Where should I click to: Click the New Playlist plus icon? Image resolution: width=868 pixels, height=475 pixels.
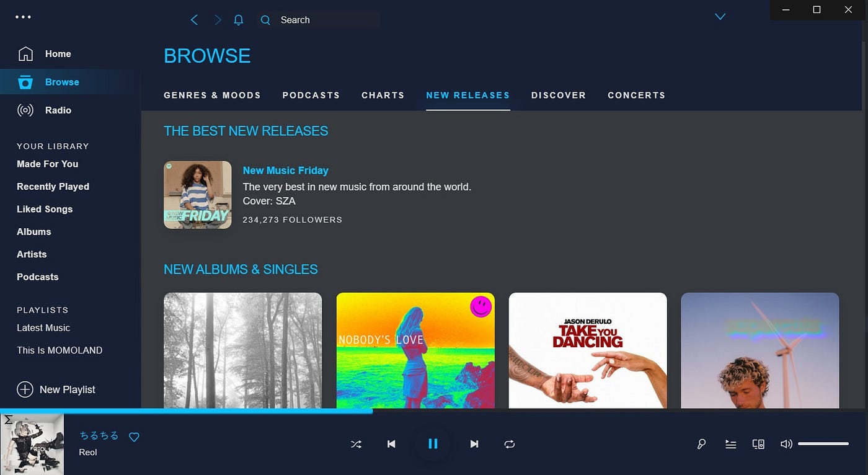point(25,389)
